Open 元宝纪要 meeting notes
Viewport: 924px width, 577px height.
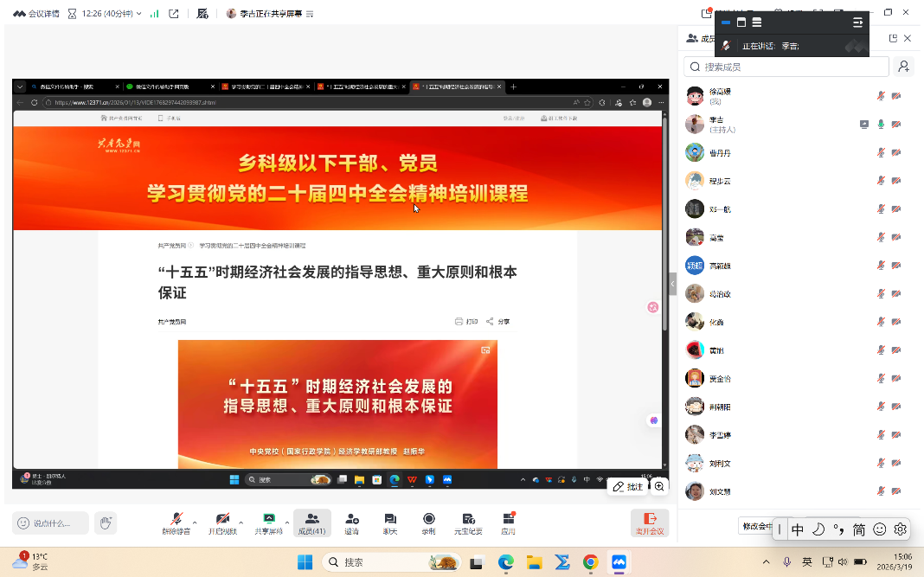point(468,523)
